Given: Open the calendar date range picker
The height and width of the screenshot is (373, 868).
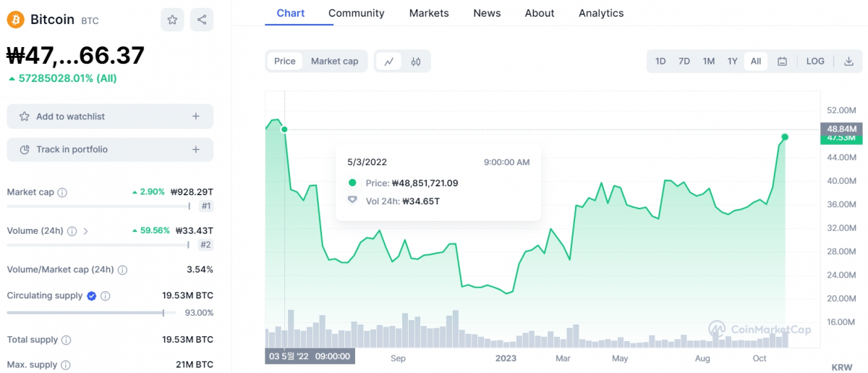Looking at the screenshot, I should pos(782,62).
